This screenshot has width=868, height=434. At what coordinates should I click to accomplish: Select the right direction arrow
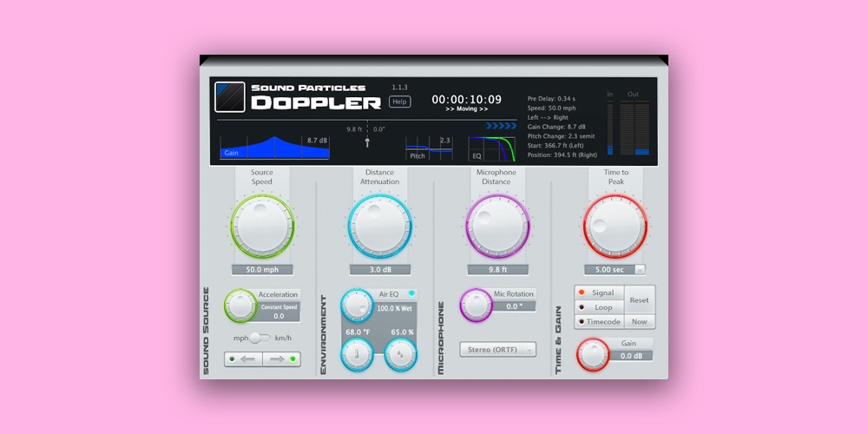click(279, 358)
